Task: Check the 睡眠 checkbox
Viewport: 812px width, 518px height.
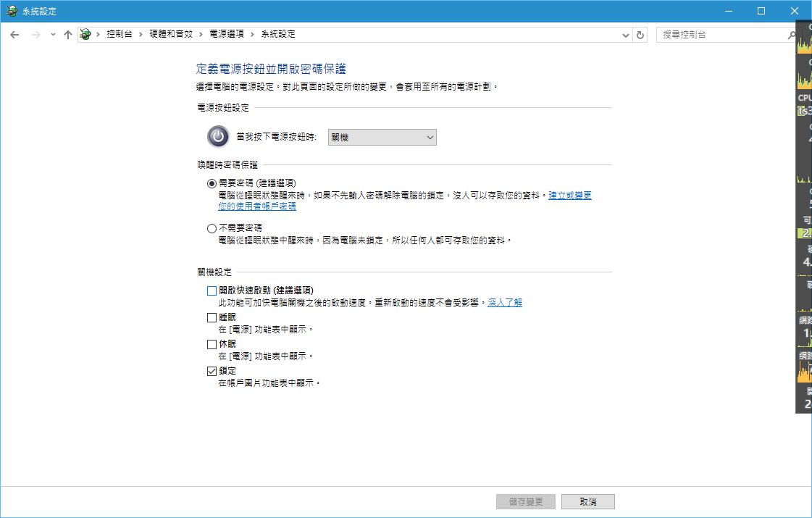Action: pyautogui.click(x=212, y=317)
